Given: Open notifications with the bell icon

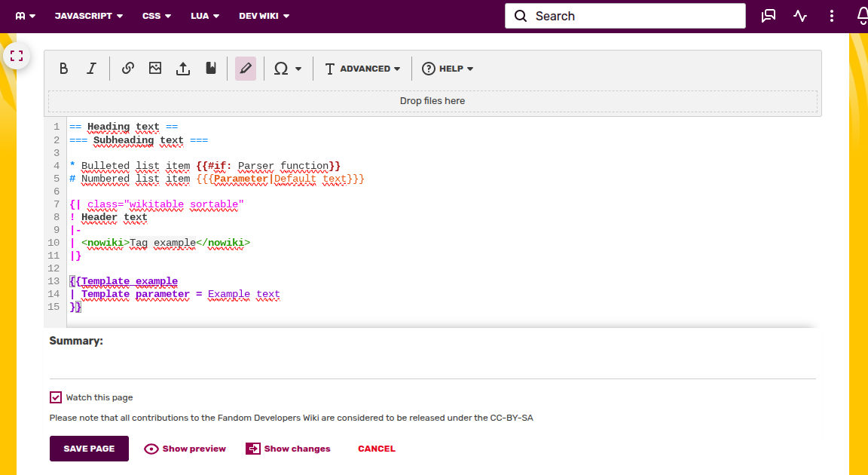Looking at the screenshot, I should pyautogui.click(x=861, y=15).
